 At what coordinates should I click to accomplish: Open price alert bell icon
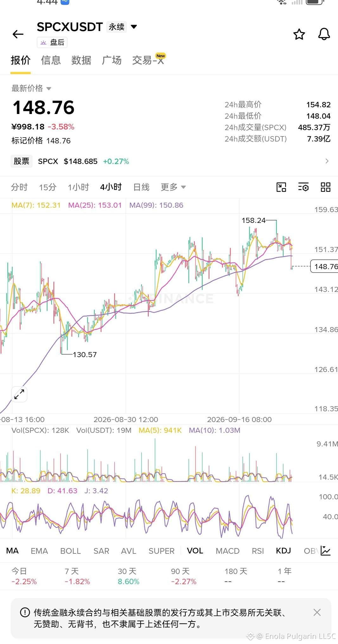click(324, 34)
